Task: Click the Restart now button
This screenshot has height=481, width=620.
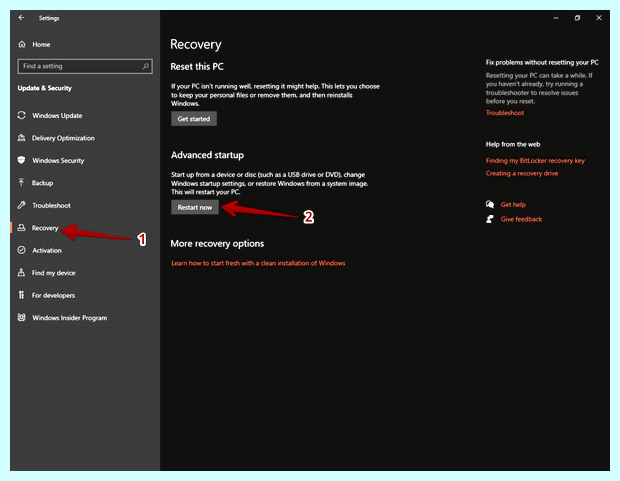Action: (195, 207)
